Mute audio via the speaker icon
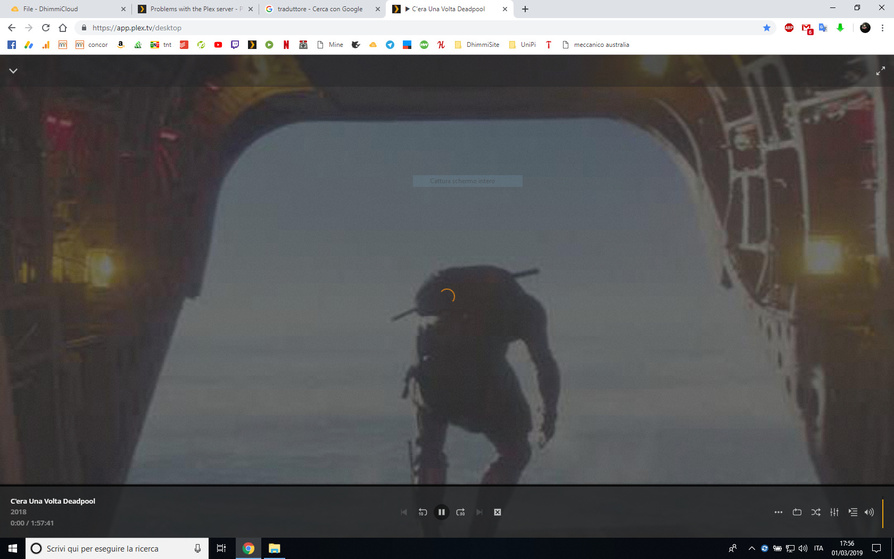 pos(869,512)
